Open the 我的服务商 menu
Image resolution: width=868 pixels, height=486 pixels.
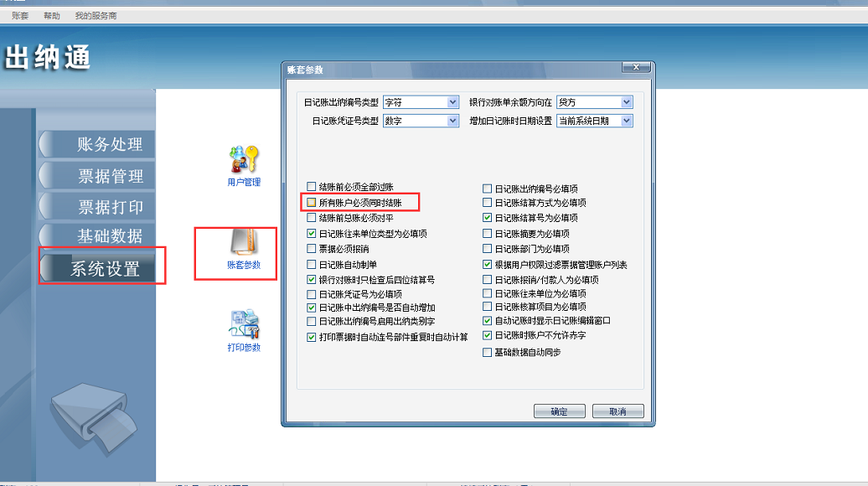tap(96, 15)
